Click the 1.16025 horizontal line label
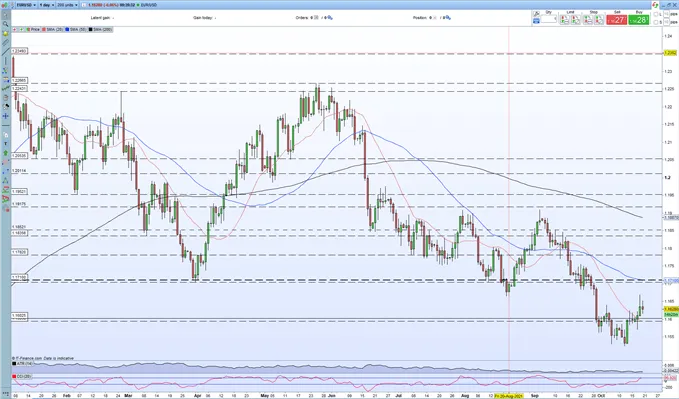 point(19,316)
